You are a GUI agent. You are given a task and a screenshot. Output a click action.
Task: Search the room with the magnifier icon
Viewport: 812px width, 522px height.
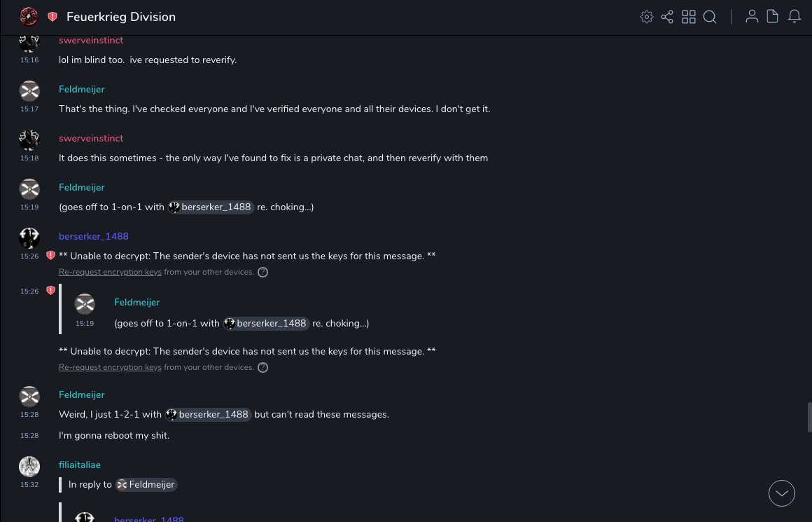[x=710, y=17]
